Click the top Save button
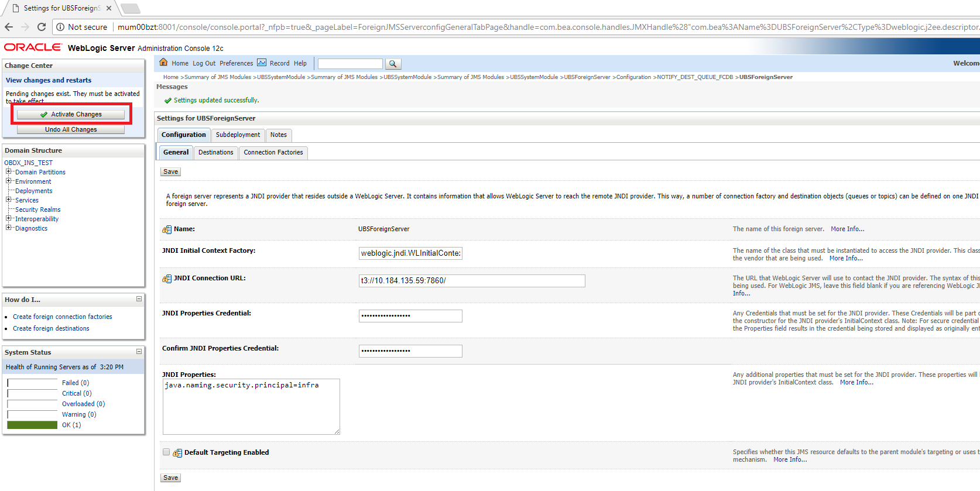980x491 pixels. click(x=171, y=171)
